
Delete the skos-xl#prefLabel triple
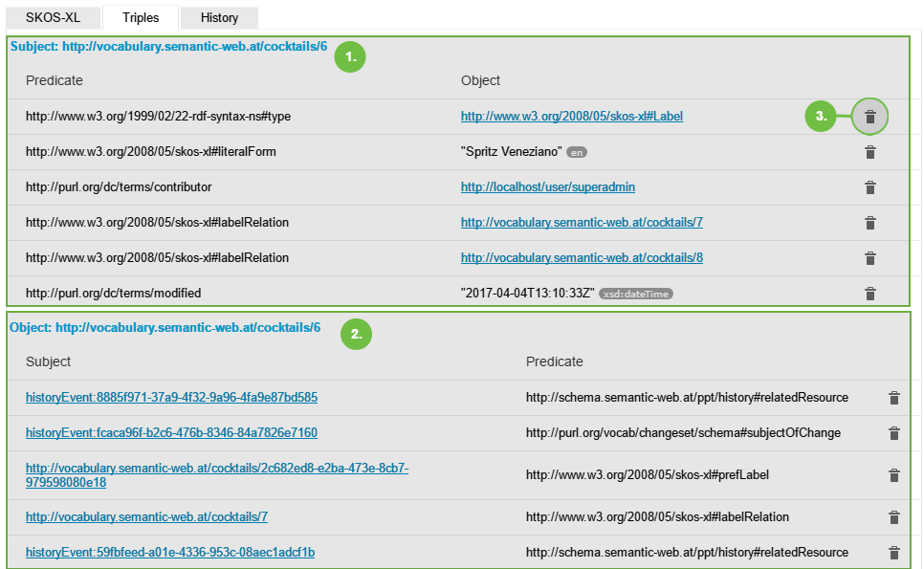click(x=893, y=475)
